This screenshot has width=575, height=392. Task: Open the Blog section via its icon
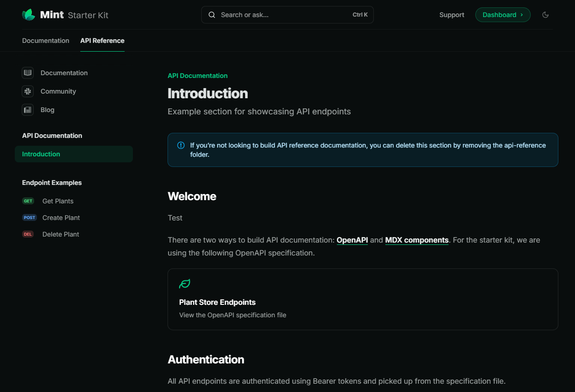(x=28, y=110)
